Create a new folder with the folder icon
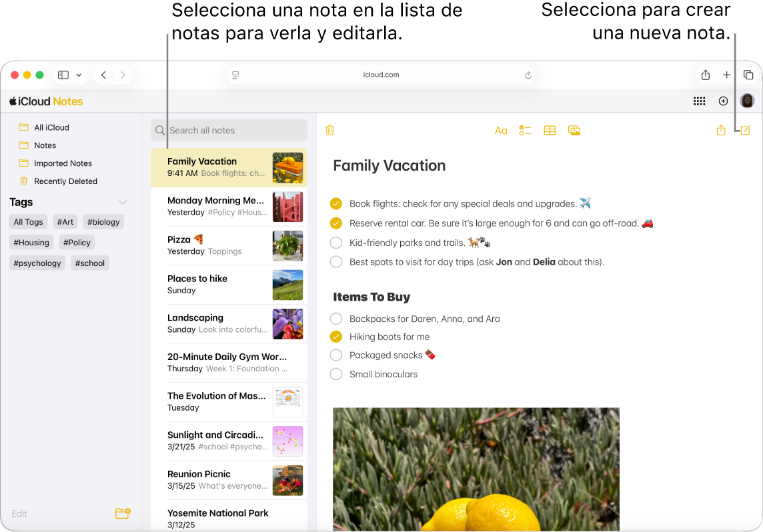Viewport: 763px width, 532px height. [122, 513]
